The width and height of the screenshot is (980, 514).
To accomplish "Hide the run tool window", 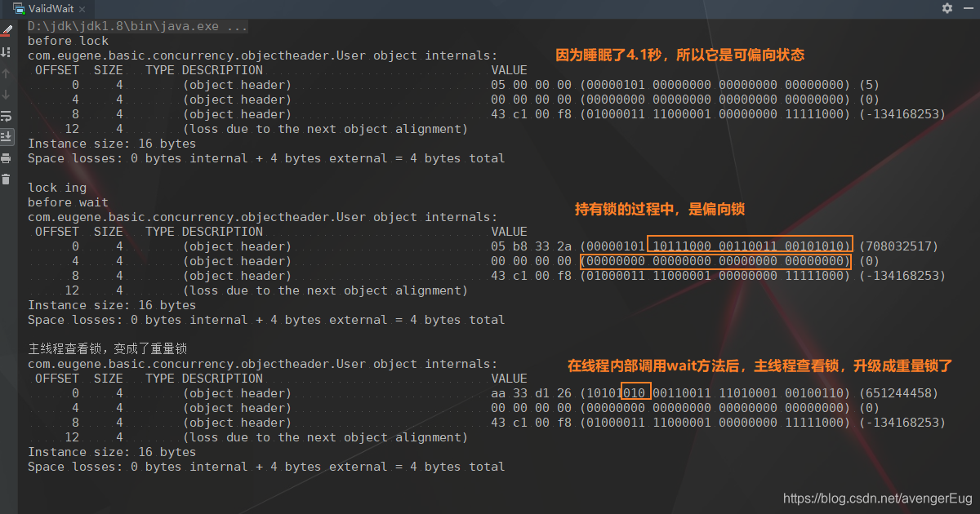I will click(968, 8).
